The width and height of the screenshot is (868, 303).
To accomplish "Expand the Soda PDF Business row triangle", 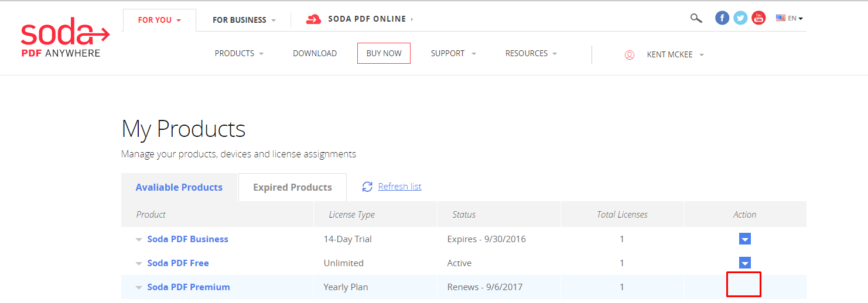I will coord(139,239).
